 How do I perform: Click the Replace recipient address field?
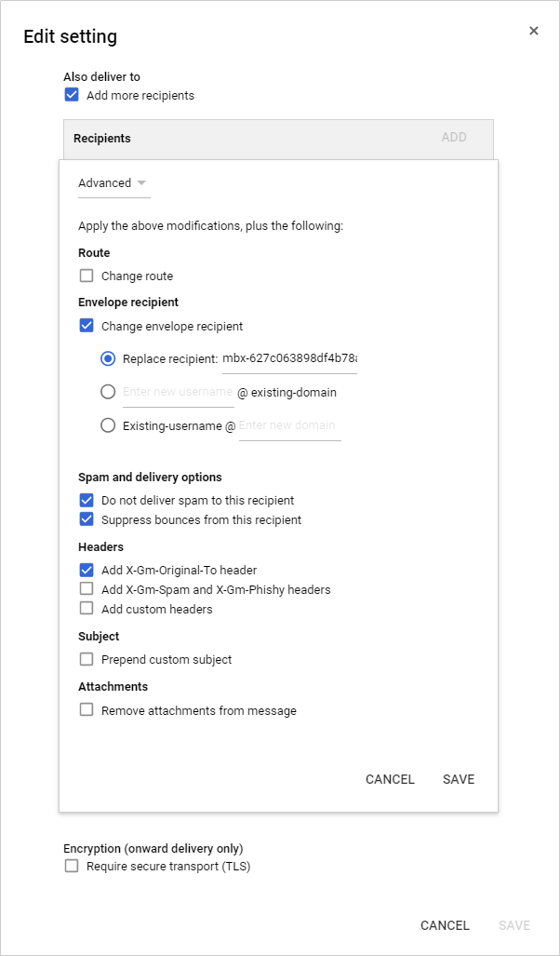pyautogui.click(x=289, y=358)
